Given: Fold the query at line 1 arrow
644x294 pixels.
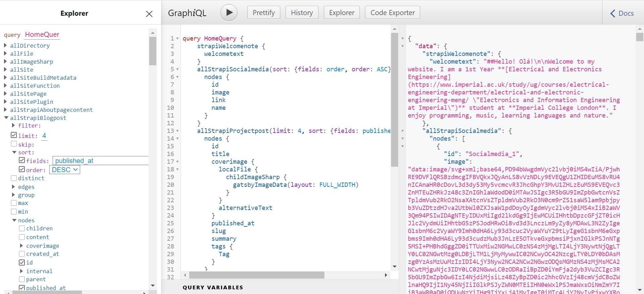Looking at the screenshot, I should pyautogui.click(x=177, y=39).
